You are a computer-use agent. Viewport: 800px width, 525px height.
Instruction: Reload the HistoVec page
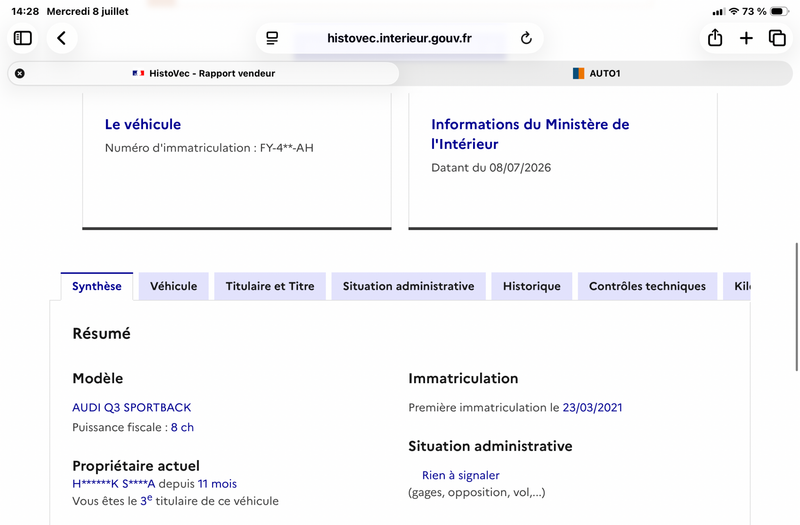pos(526,38)
